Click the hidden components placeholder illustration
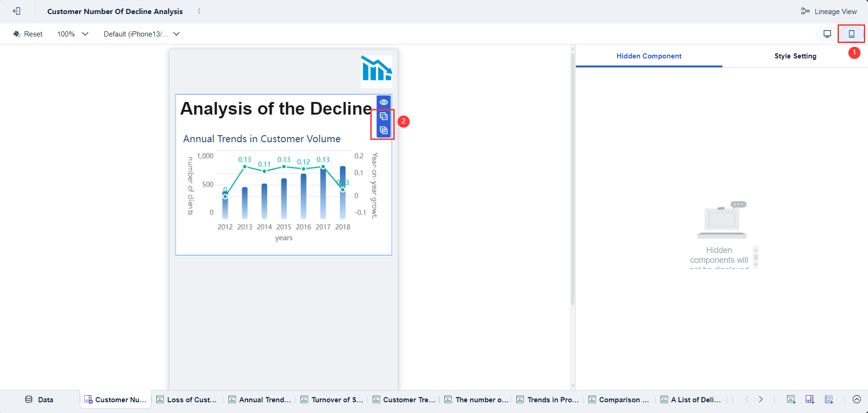Image resolution: width=868 pixels, height=413 pixels. 722,220
